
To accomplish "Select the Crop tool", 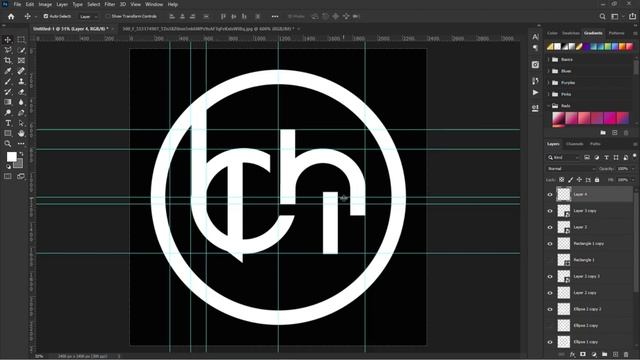I will pyautogui.click(x=8, y=60).
